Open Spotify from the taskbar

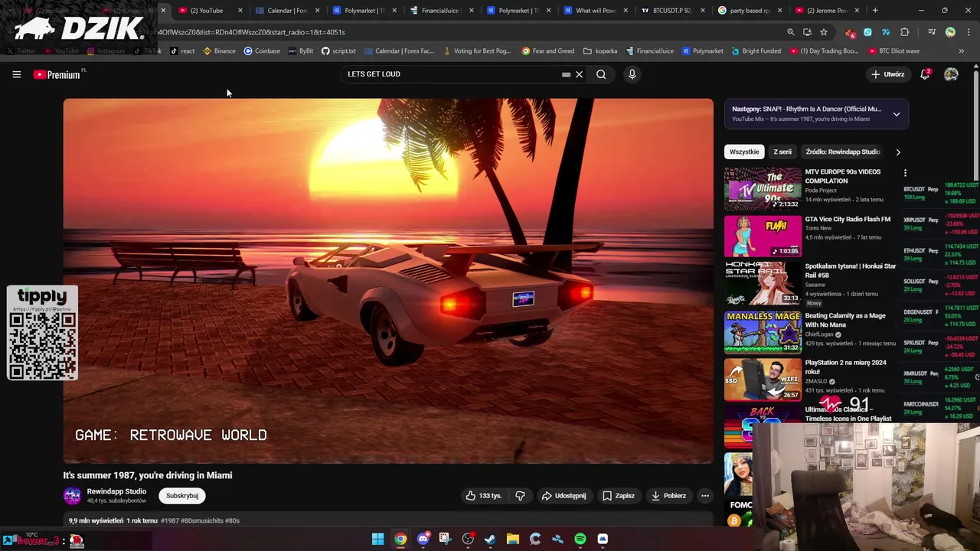(x=580, y=539)
